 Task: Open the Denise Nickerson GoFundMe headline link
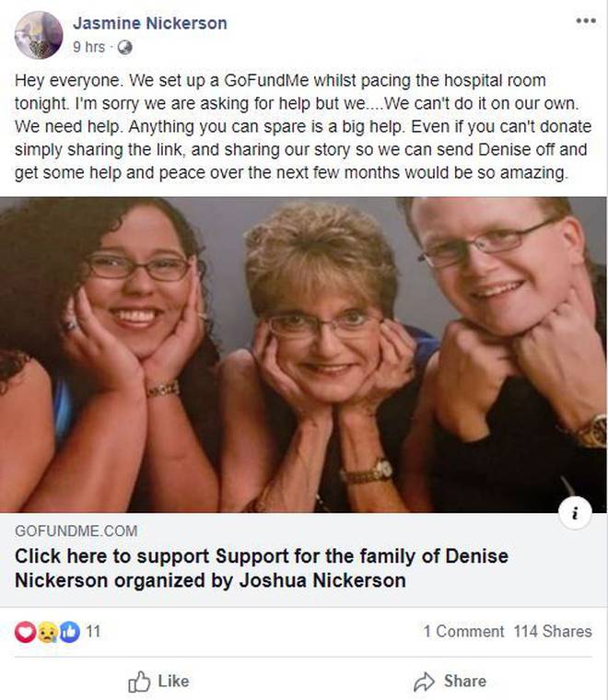pos(262,568)
